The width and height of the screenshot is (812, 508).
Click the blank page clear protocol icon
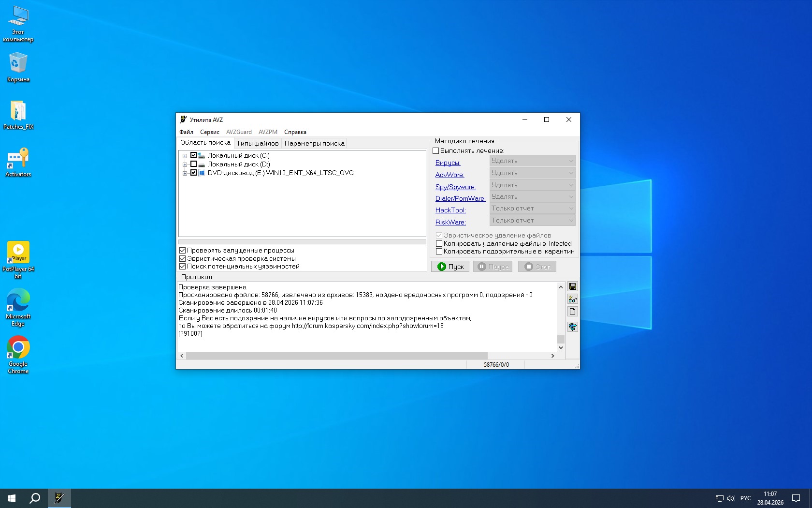click(572, 312)
